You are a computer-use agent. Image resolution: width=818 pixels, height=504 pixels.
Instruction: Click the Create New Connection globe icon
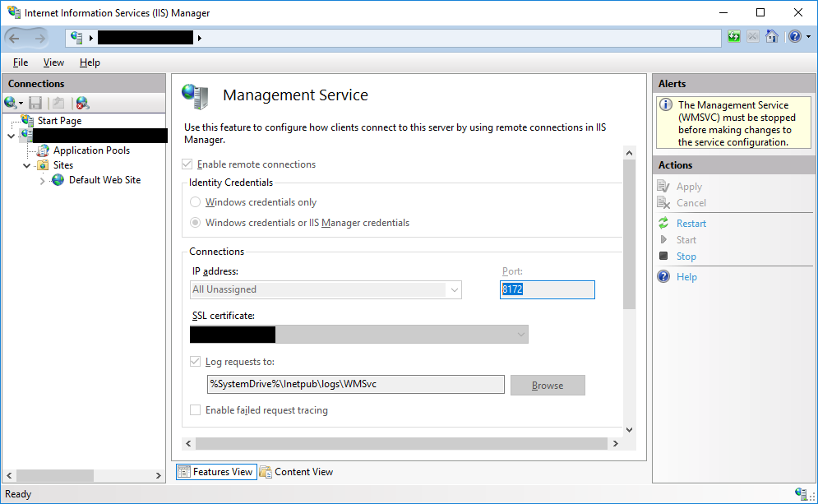pyautogui.click(x=10, y=103)
